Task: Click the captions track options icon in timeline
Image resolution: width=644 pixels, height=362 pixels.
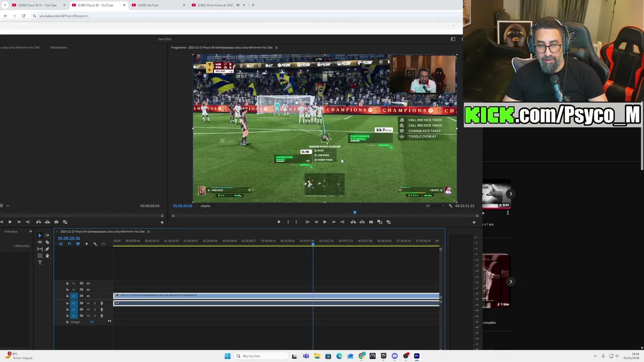Action: click(104, 244)
